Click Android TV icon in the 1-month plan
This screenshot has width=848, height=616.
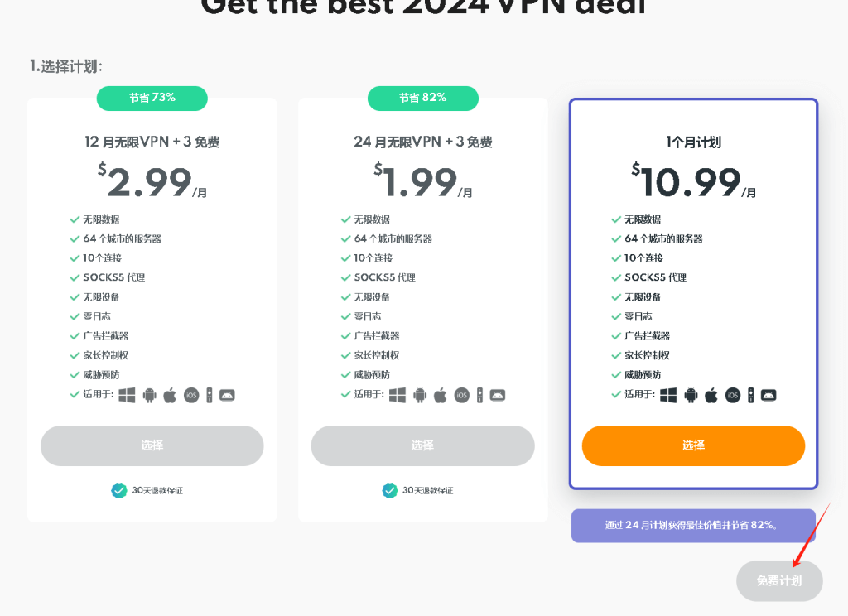pyautogui.click(x=768, y=395)
